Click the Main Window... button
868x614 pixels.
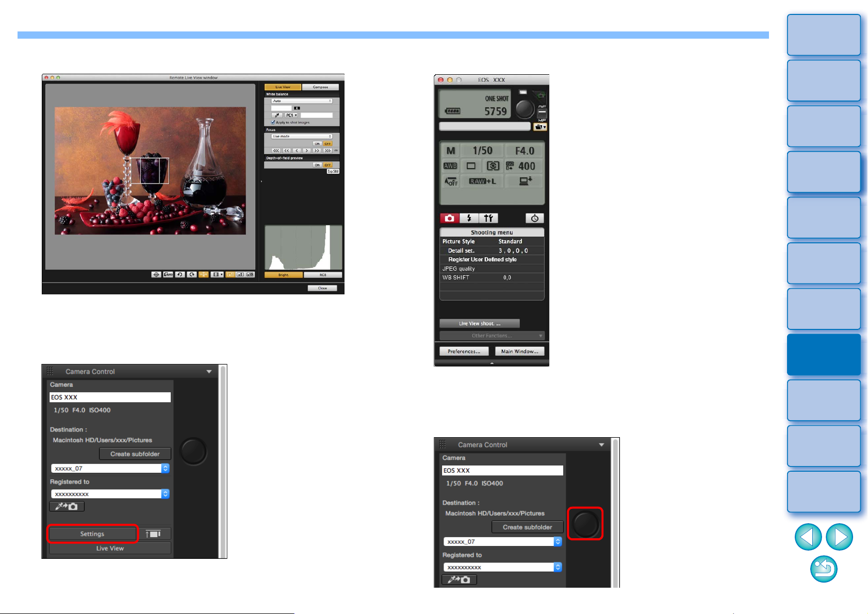coord(520,351)
